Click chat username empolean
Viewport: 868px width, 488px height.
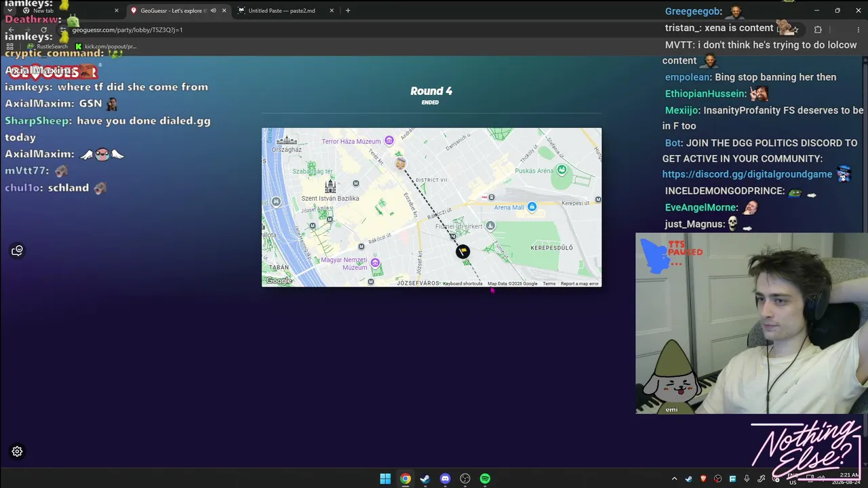pos(687,77)
